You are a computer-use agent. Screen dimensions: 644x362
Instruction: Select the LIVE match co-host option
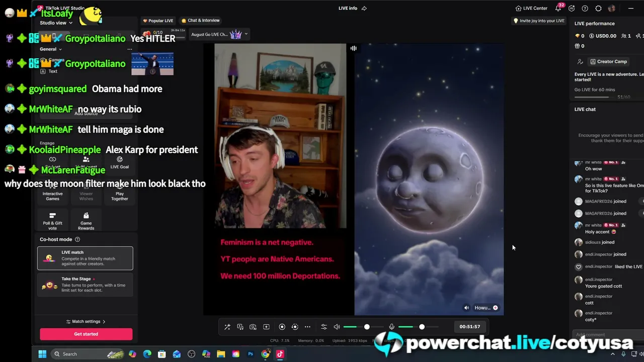pyautogui.click(x=85, y=258)
